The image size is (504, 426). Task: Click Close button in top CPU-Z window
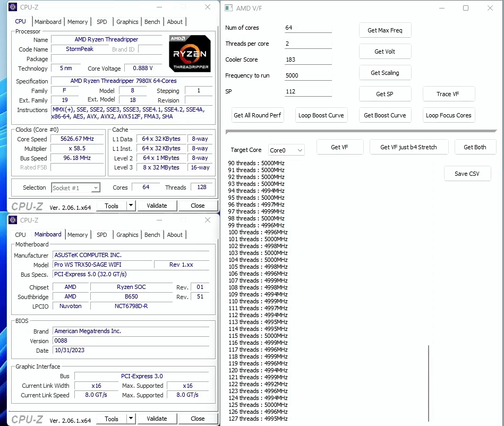coord(198,206)
